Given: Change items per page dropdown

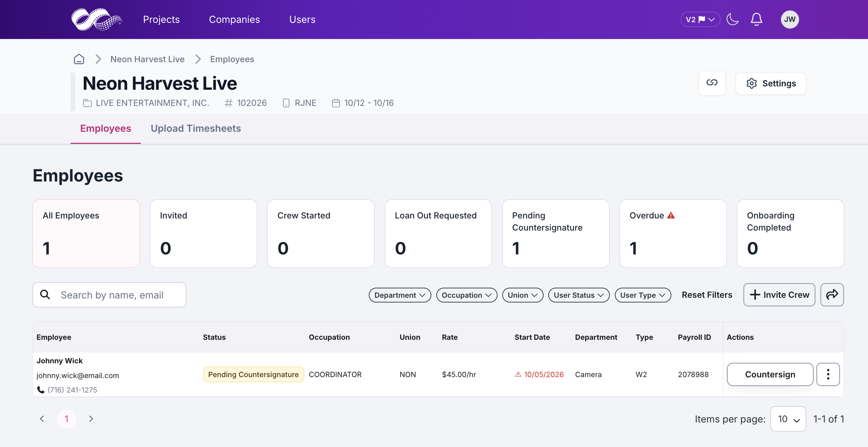Looking at the screenshot, I should pyautogui.click(x=788, y=419).
